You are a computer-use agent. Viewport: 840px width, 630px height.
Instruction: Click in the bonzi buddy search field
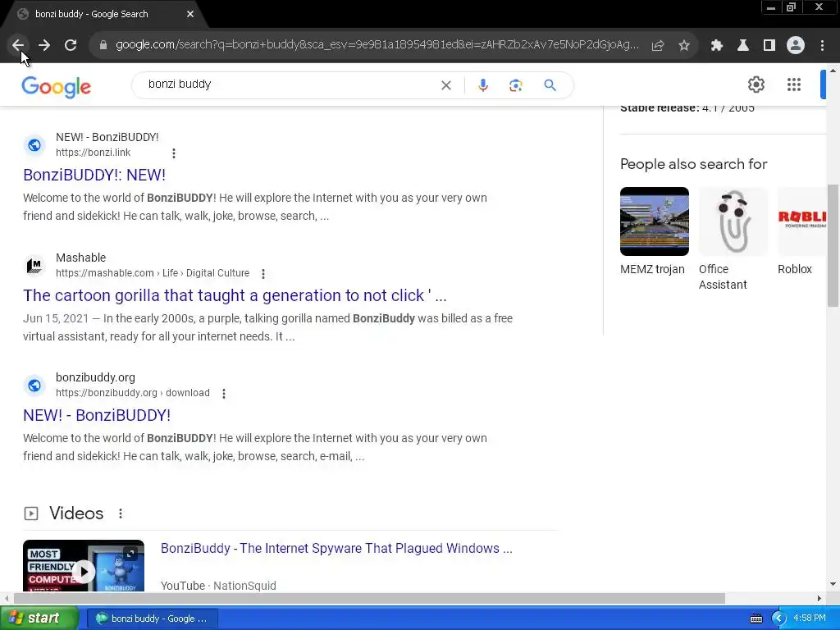(x=290, y=84)
